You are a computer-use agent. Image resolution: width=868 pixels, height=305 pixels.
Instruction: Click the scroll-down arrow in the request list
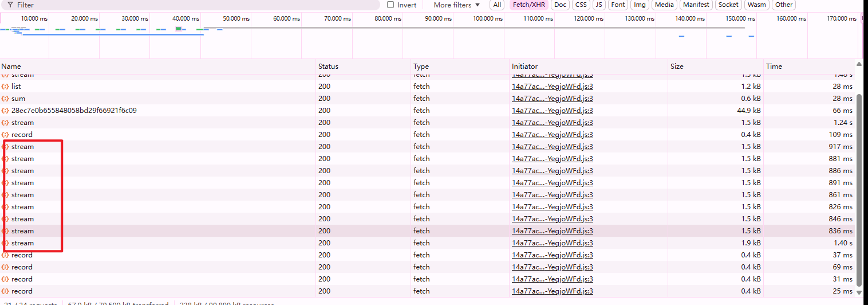(x=858, y=292)
